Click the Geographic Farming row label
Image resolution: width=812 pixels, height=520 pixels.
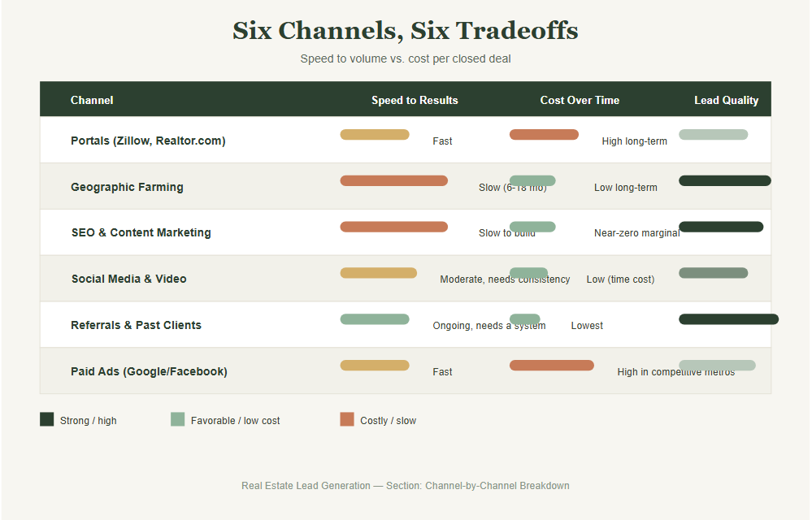pyautogui.click(x=127, y=187)
